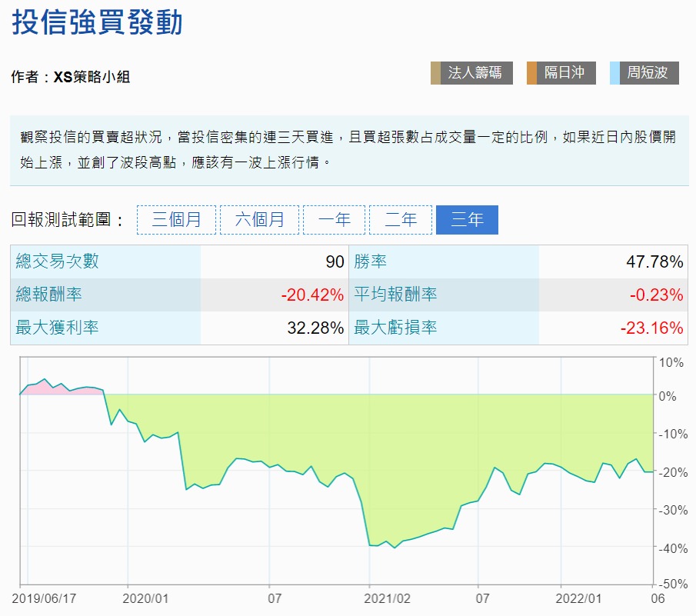Switch backtest range to 六個月
Image resolution: width=696 pixels, height=616 pixels.
click(x=259, y=220)
